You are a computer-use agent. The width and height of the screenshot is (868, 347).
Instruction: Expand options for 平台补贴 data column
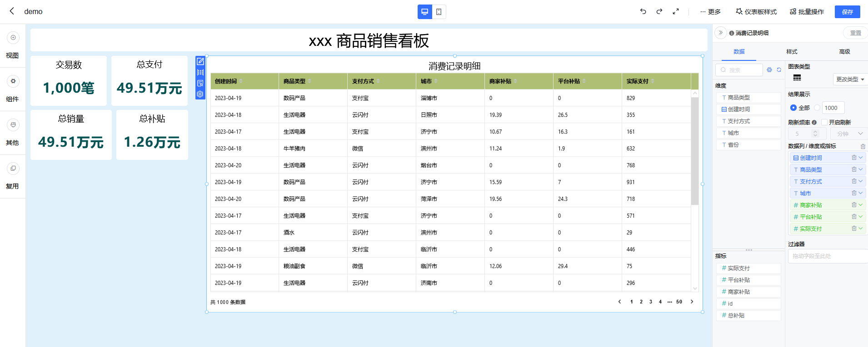(861, 217)
